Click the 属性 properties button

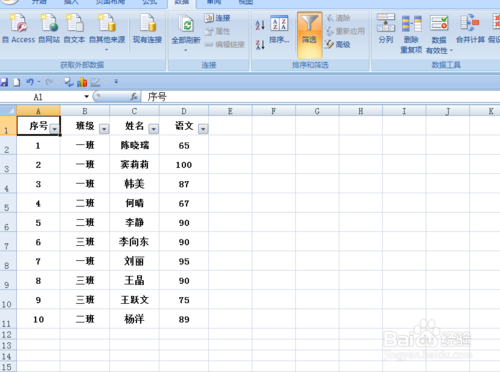pyautogui.click(x=217, y=31)
